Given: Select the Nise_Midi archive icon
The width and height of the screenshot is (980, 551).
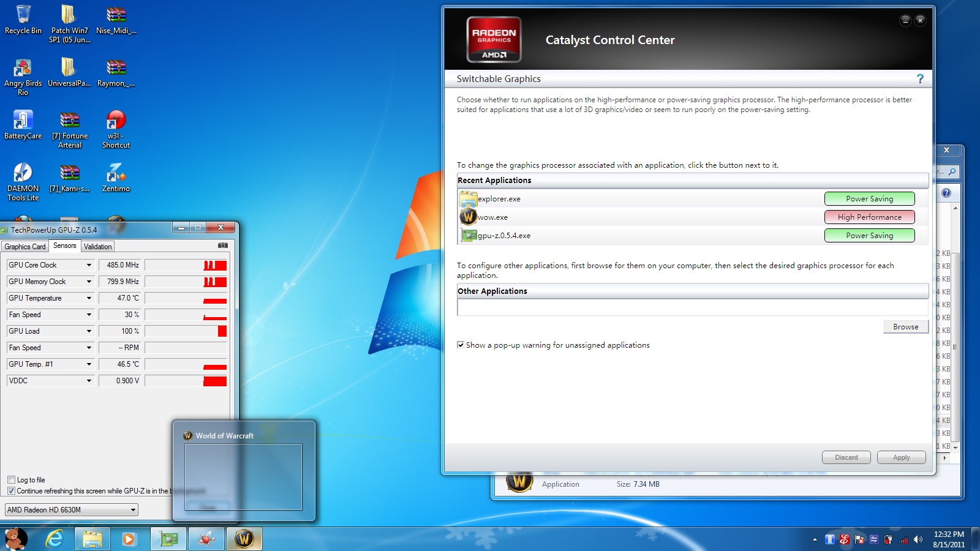Looking at the screenshot, I should (116, 20).
